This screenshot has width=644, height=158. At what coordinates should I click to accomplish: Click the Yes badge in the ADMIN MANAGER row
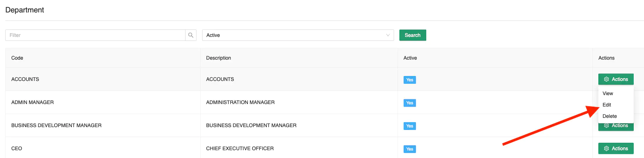click(409, 103)
